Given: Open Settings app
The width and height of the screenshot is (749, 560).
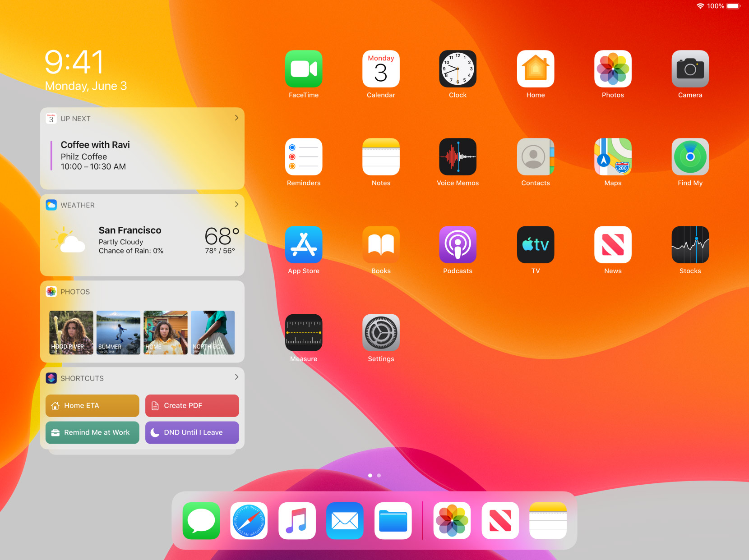Looking at the screenshot, I should pyautogui.click(x=381, y=333).
